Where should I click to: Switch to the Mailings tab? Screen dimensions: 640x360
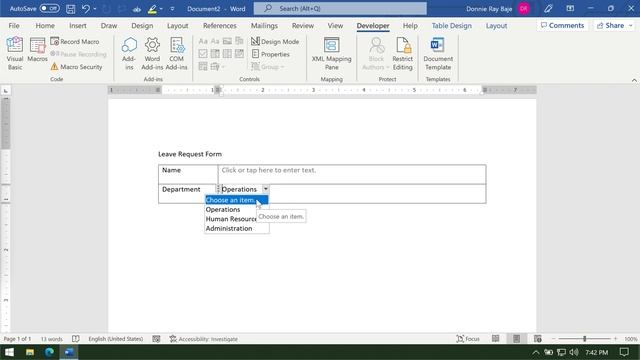pyautogui.click(x=264, y=25)
